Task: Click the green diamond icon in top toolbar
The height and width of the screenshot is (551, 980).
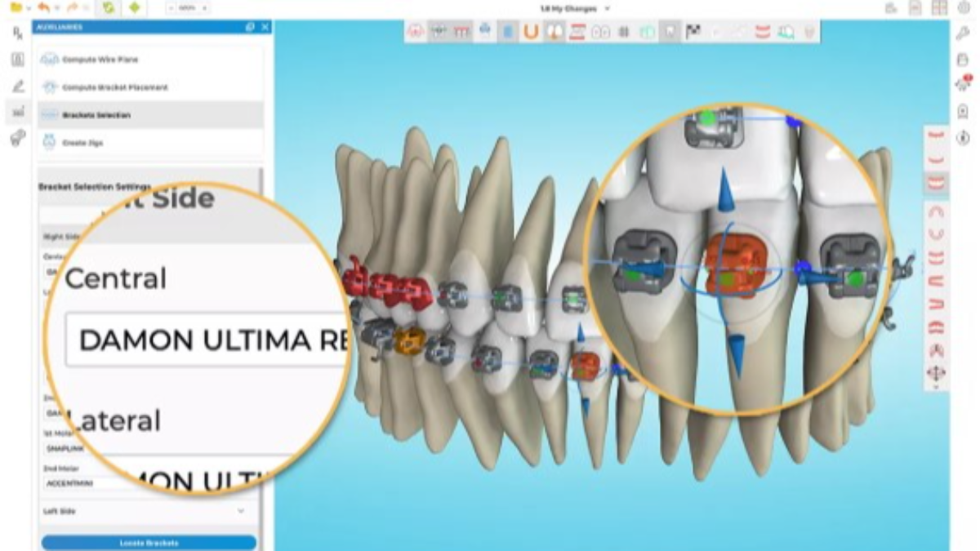Action: 134,7
